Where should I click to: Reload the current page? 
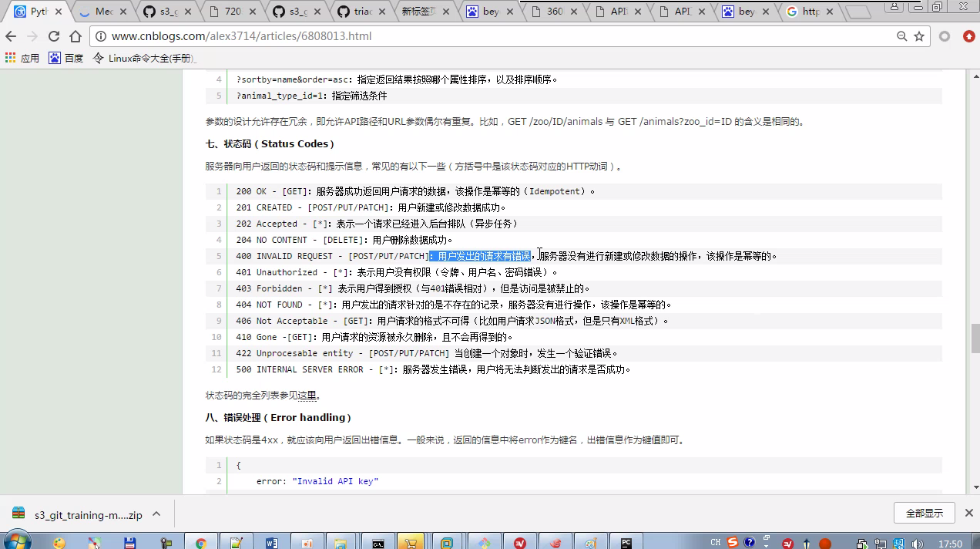point(54,36)
